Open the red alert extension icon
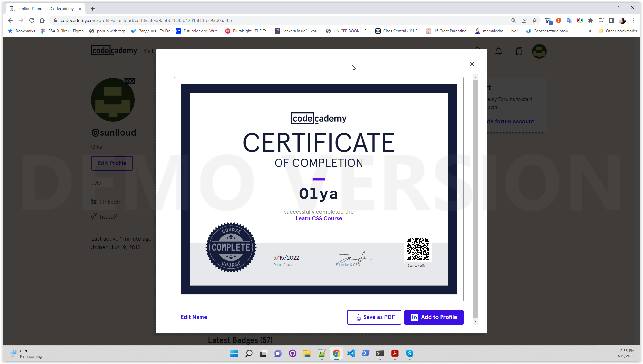Screen dimensions: 643x364 coord(559,20)
